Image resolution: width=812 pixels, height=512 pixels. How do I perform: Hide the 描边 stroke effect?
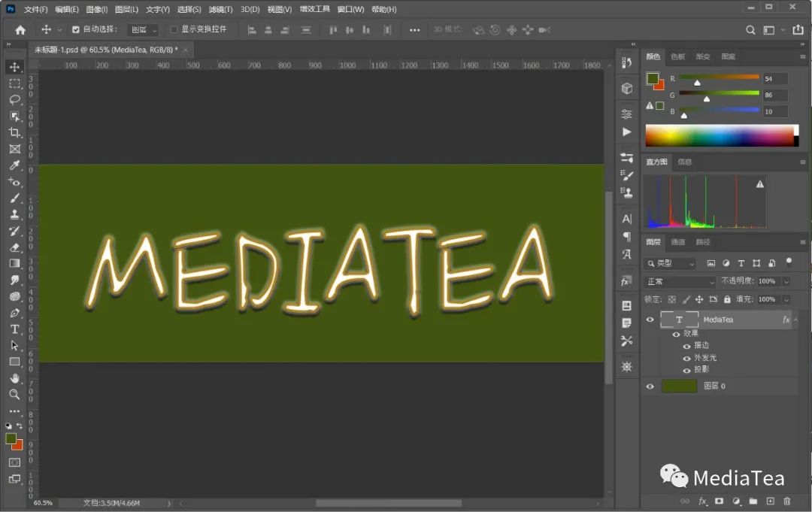coord(686,346)
